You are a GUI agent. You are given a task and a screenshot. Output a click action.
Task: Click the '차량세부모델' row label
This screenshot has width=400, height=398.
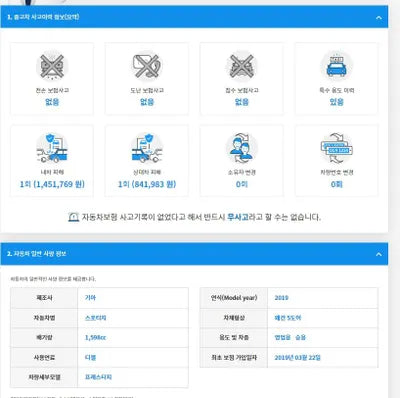click(44, 377)
